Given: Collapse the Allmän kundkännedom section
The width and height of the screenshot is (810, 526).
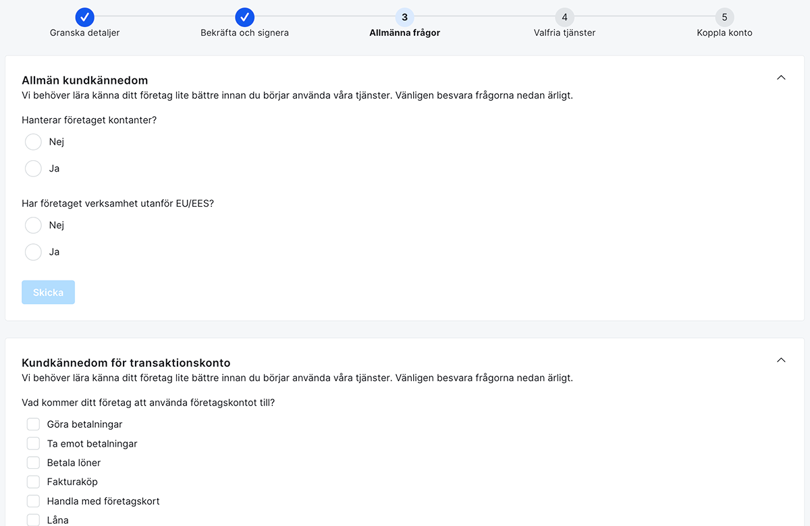Looking at the screenshot, I should coord(781,78).
